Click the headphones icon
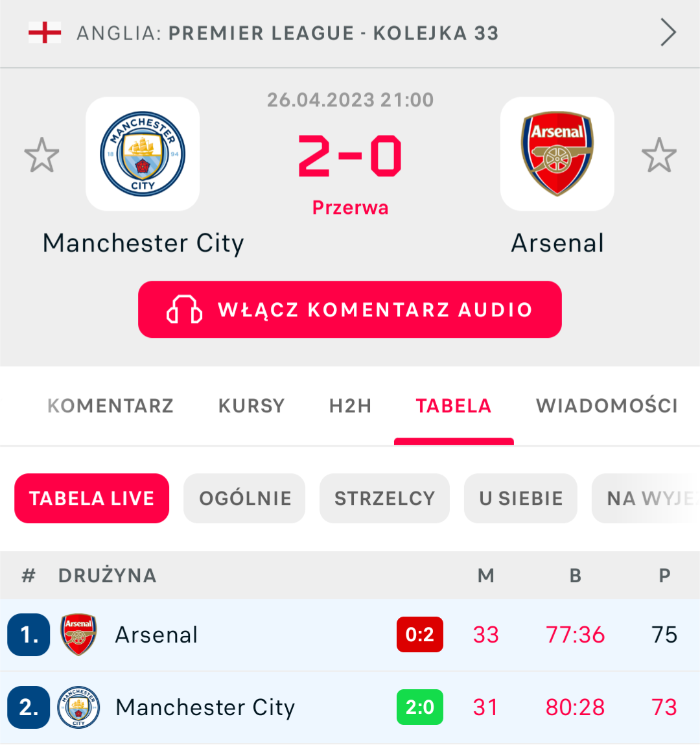 point(184,309)
